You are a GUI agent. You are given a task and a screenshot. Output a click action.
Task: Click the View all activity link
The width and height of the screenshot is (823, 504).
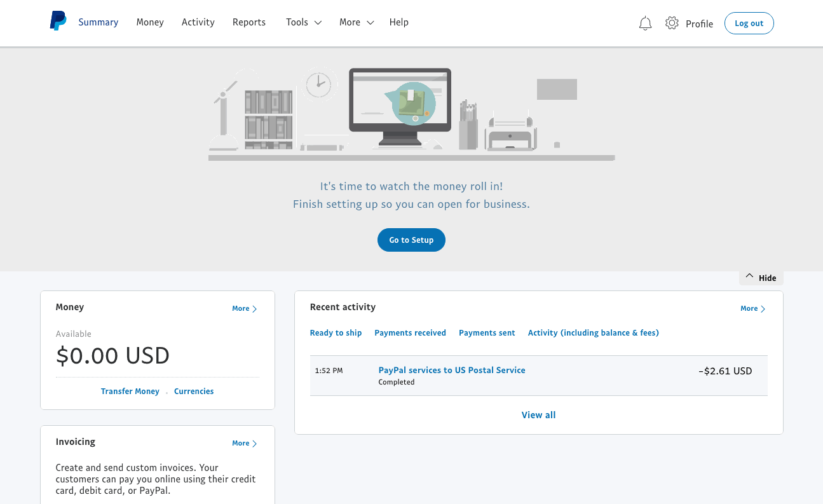[538, 415]
